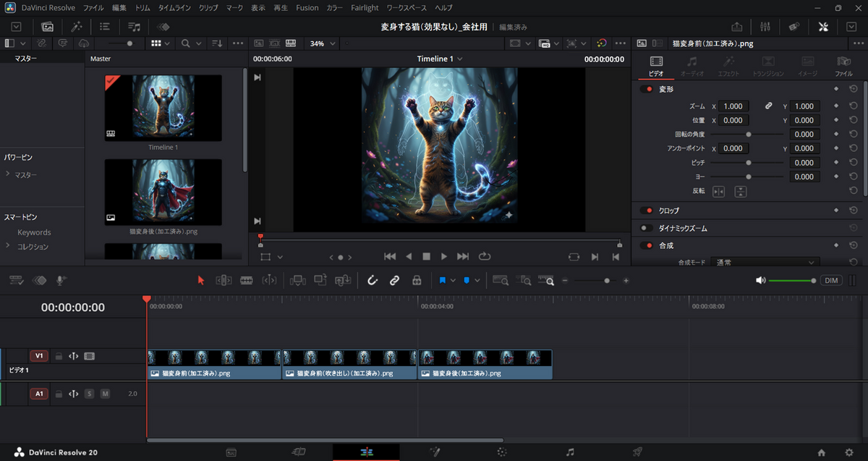The height and width of the screenshot is (461, 868).
Task: Open the 34% viewer zoom dropdown
Action: (x=323, y=43)
